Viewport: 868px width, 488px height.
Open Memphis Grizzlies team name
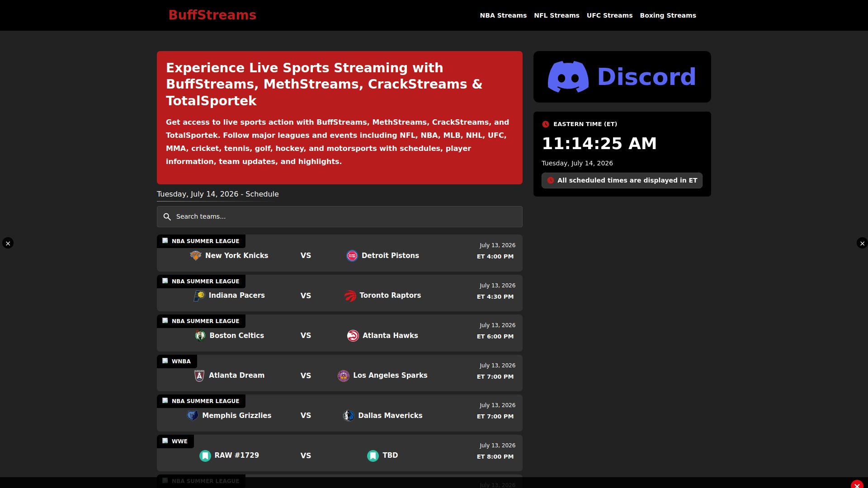236,416
